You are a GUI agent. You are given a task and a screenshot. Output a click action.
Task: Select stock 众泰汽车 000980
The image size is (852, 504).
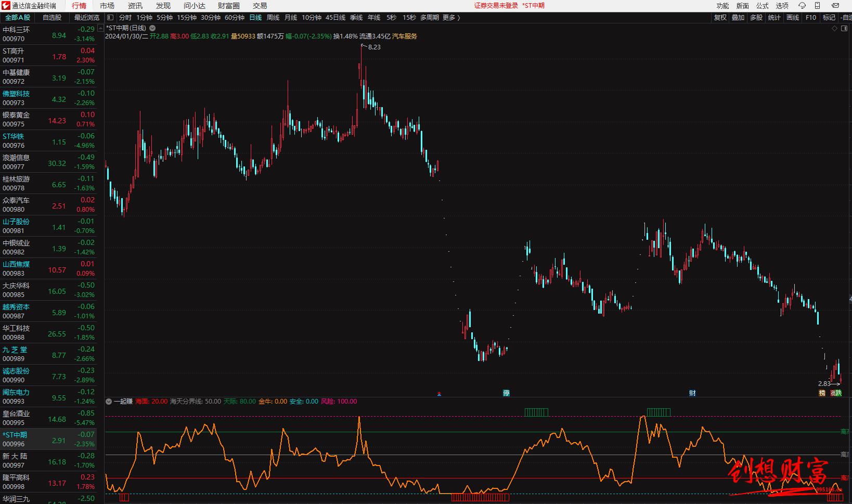48,205
